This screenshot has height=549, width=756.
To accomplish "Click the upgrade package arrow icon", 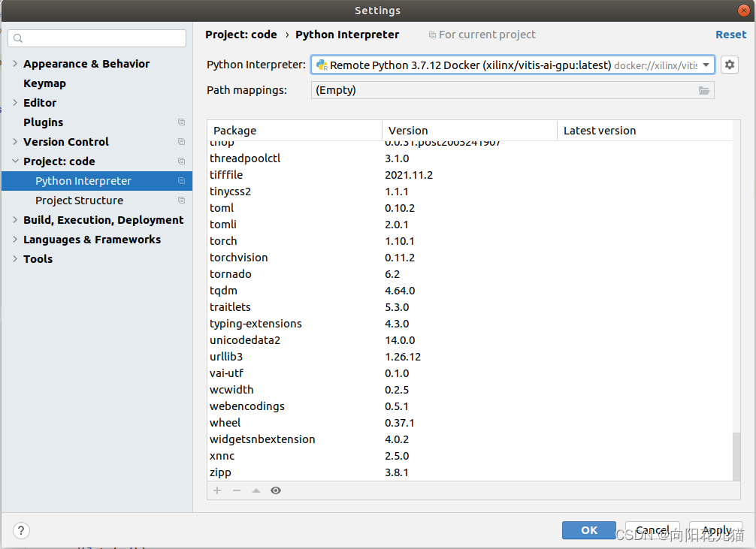I will (256, 490).
